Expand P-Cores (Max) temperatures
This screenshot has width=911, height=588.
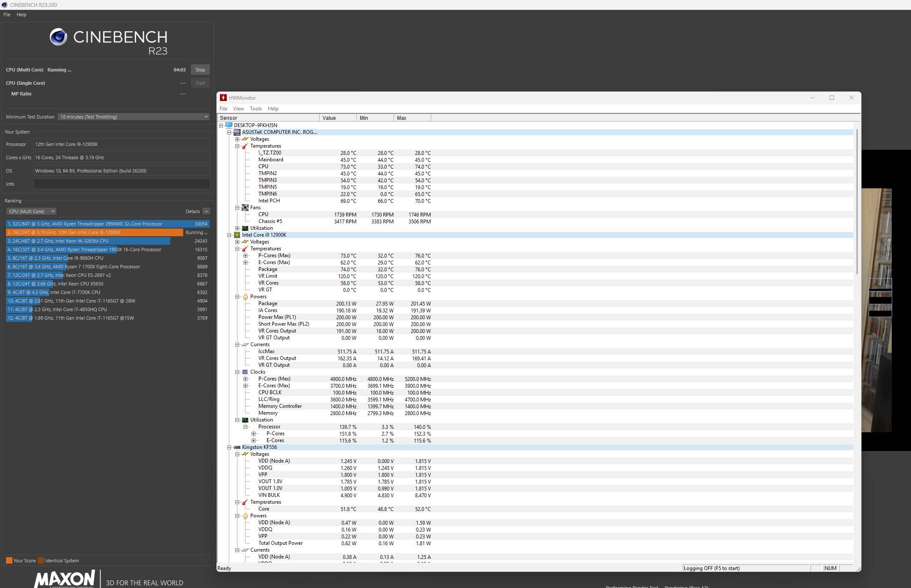tap(246, 255)
